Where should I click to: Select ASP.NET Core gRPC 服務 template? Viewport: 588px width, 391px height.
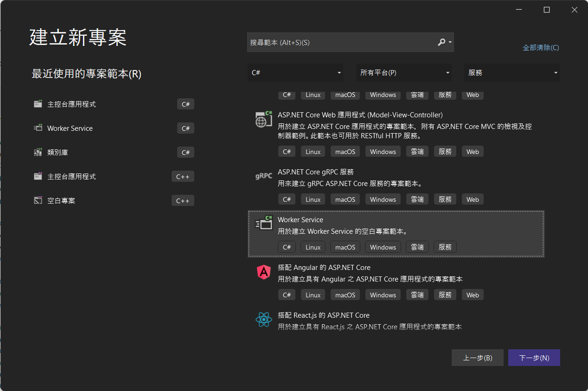[x=396, y=186]
